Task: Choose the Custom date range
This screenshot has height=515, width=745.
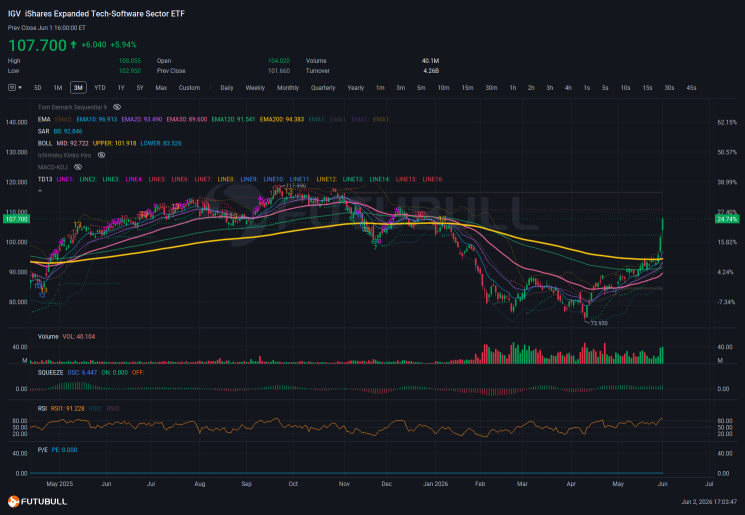Action: tap(189, 88)
